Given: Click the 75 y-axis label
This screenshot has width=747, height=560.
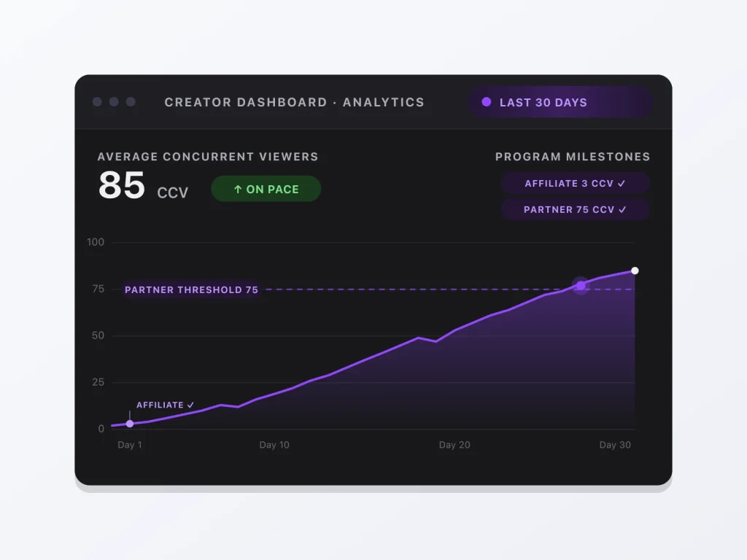Looking at the screenshot, I should coord(98,289).
